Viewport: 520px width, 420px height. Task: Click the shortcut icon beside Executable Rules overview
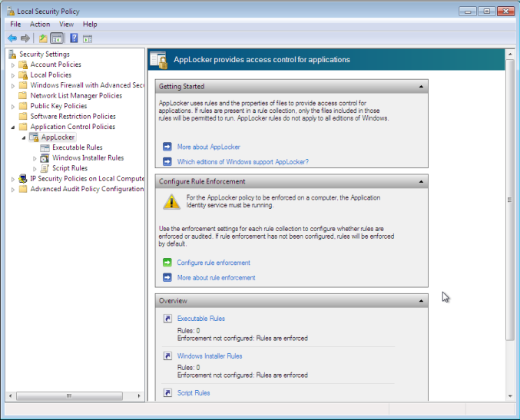pyautogui.click(x=167, y=319)
